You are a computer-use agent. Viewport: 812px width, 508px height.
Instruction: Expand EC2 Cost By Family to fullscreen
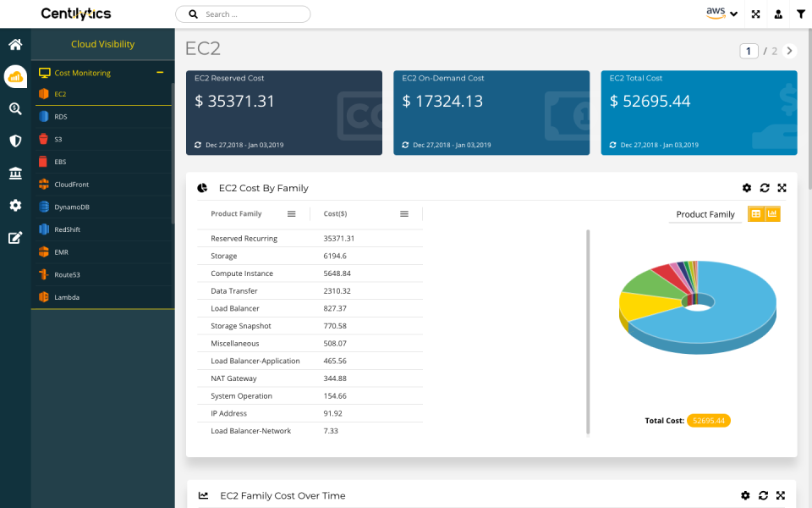(782, 188)
